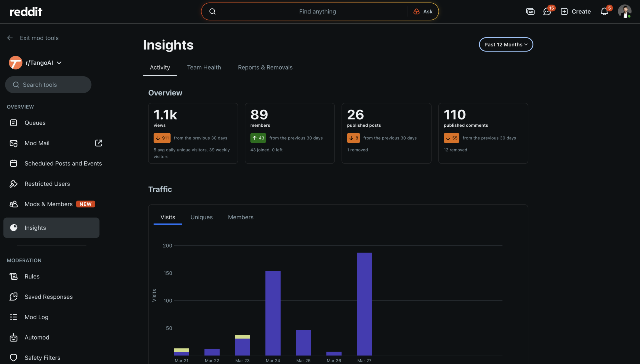This screenshot has width=640, height=364.
Task: Open the Reports & Removals tab
Action: click(265, 67)
